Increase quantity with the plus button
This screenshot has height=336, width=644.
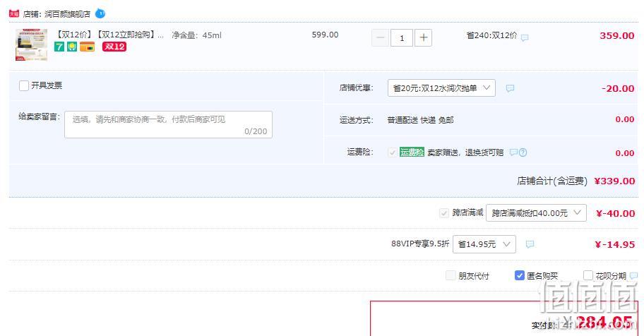(424, 38)
